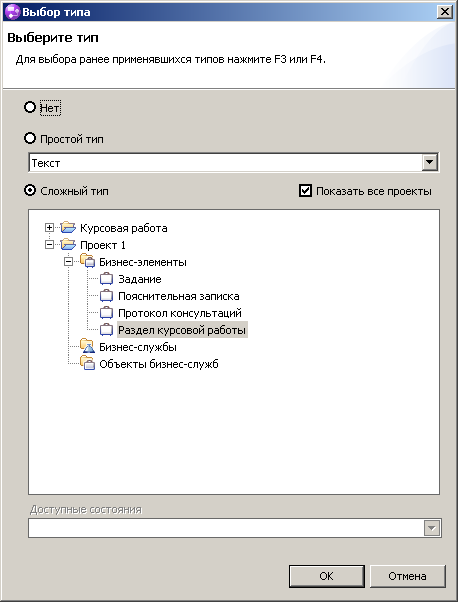The image size is (458, 602).
Task: Click the Бизнес-элементы folder icon
Action: coord(88,261)
